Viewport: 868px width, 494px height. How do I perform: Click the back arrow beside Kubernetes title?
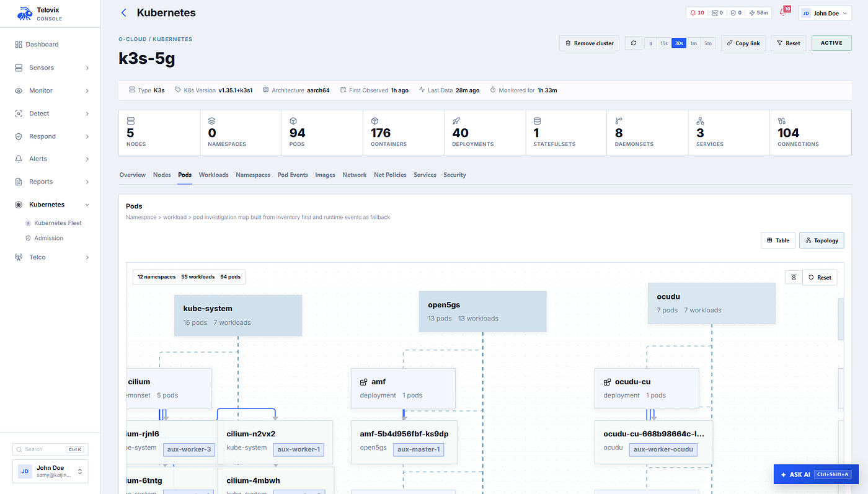[124, 12]
